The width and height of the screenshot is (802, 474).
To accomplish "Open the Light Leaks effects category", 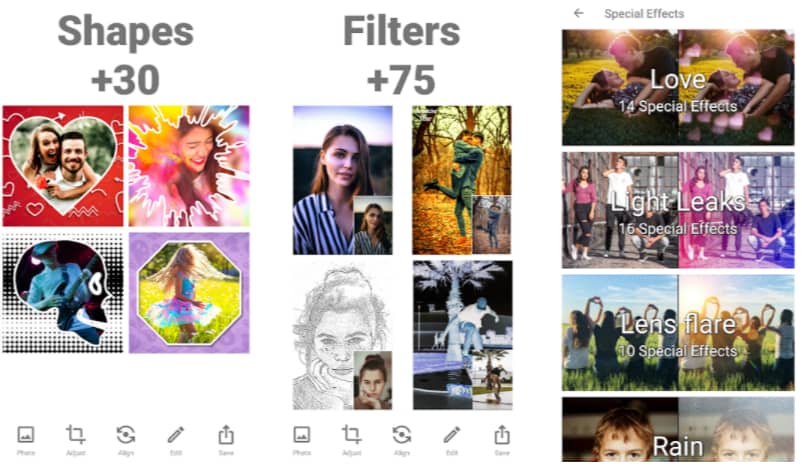I will [x=678, y=210].
